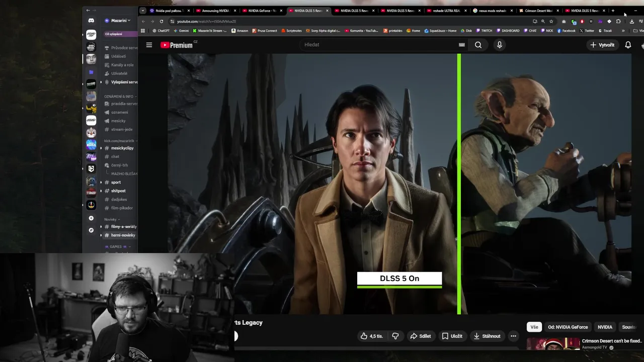The image size is (644, 362).
Task: Open the bookmarks apps grid icon
Action: coord(143,31)
